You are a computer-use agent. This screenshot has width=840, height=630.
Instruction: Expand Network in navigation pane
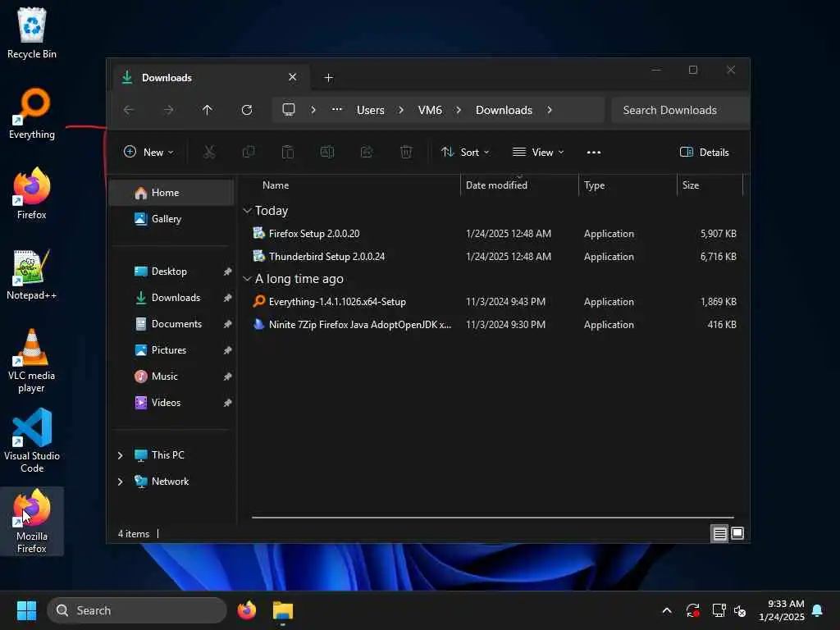pos(120,482)
